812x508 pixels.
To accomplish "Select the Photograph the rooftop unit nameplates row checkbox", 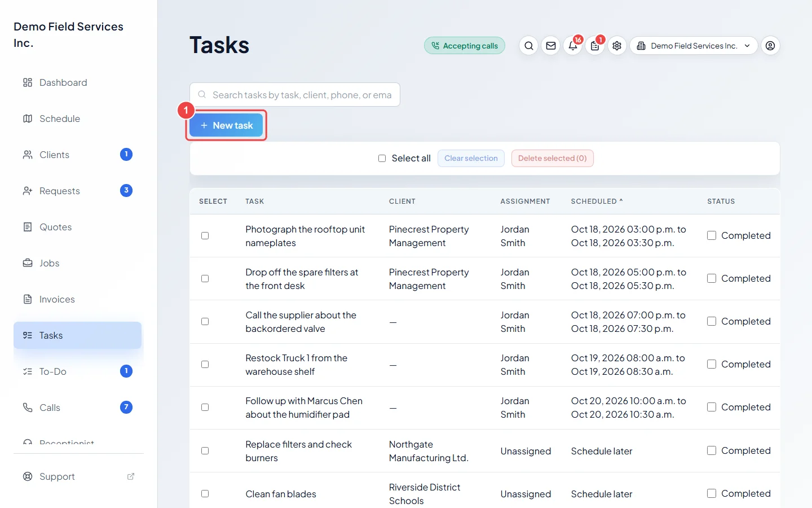I will click(x=205, y=236).
